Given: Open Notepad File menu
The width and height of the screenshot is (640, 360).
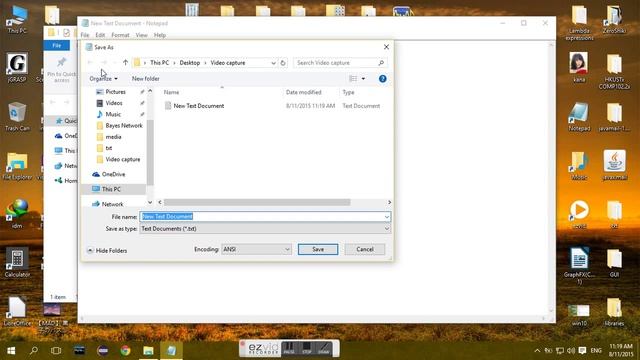Looking at the screenshot, I should click(84, 35).
